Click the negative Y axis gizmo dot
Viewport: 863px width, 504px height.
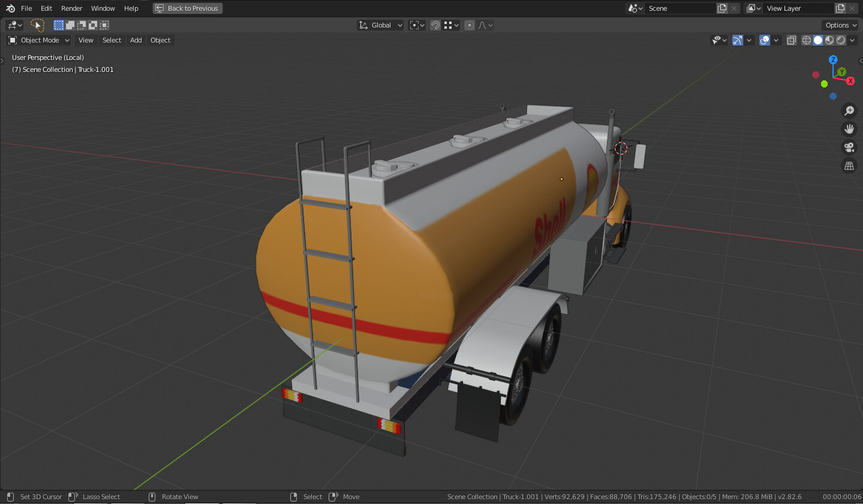[x=824, y=84]
